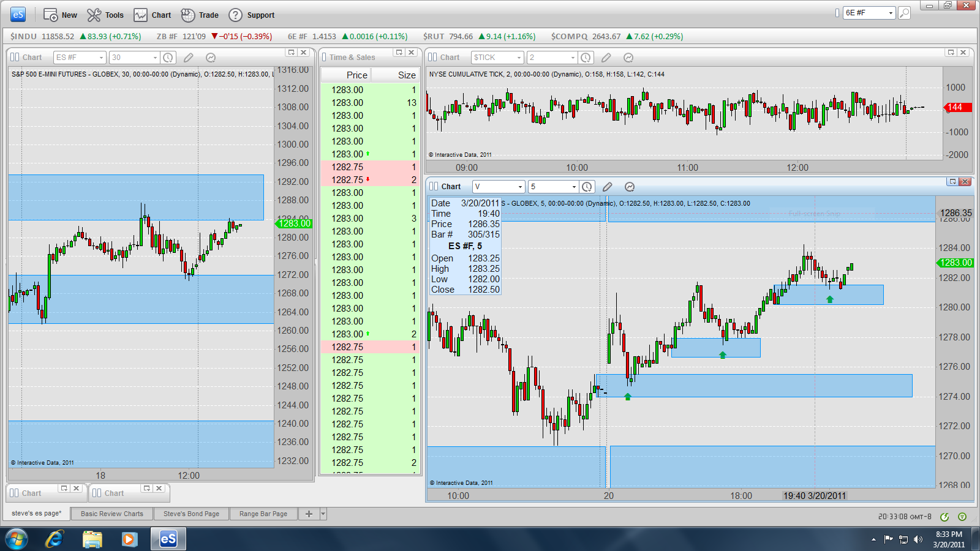Image resolution: width=980 pixels, height=551 pixels.
Task: Pop out the second collapsed Chart panel
Action: tap(146, 489)
